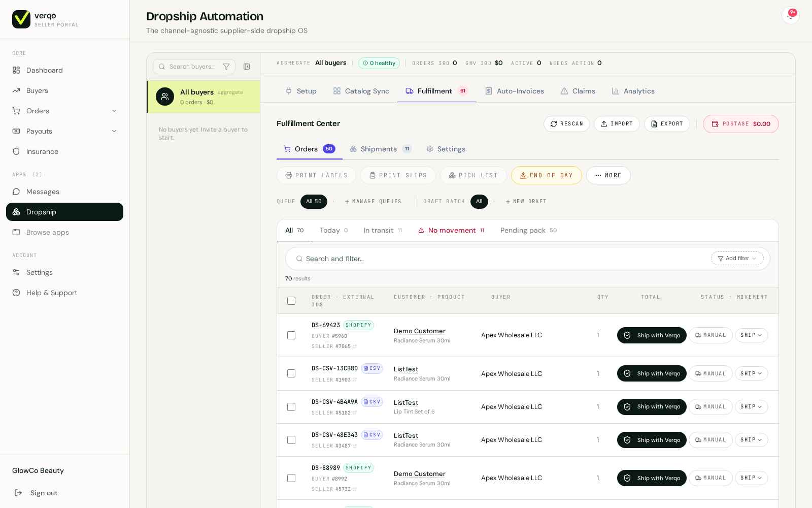Click the SHOPIFY badge on DS-69423
This screenshot has width=812, height=508.
pos(358,325)
